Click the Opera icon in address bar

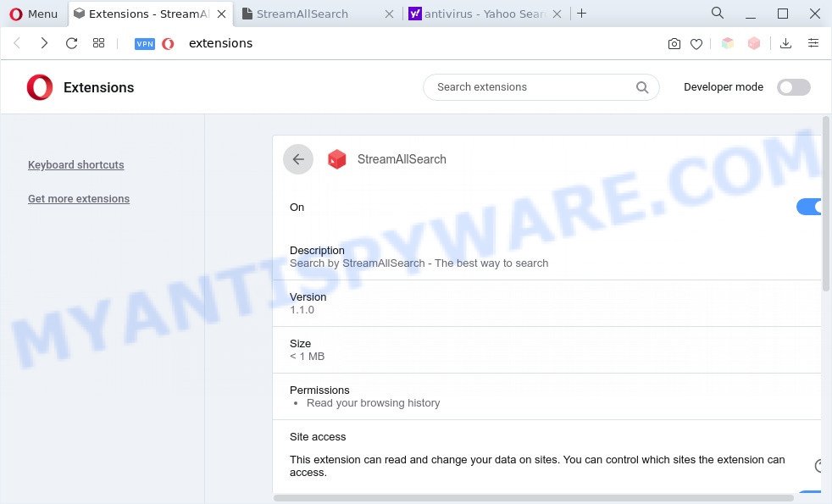pos(169,43)
